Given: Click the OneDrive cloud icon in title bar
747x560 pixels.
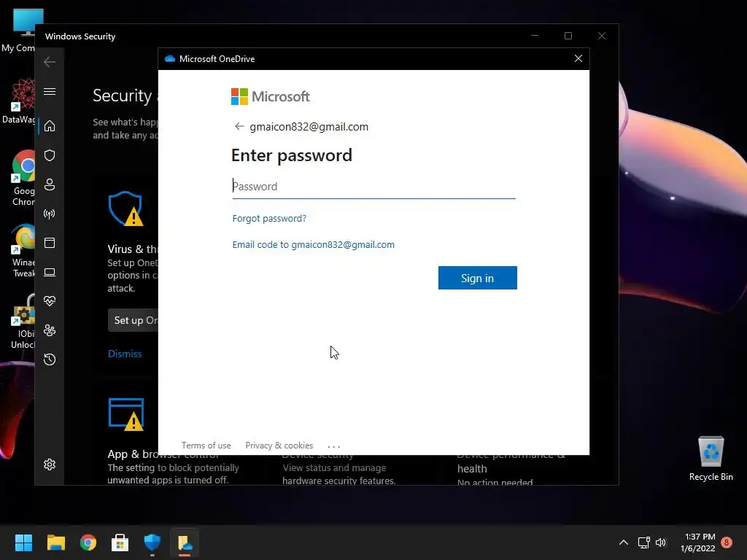Looking at the screenshot, I should click(x=169, y=58).
